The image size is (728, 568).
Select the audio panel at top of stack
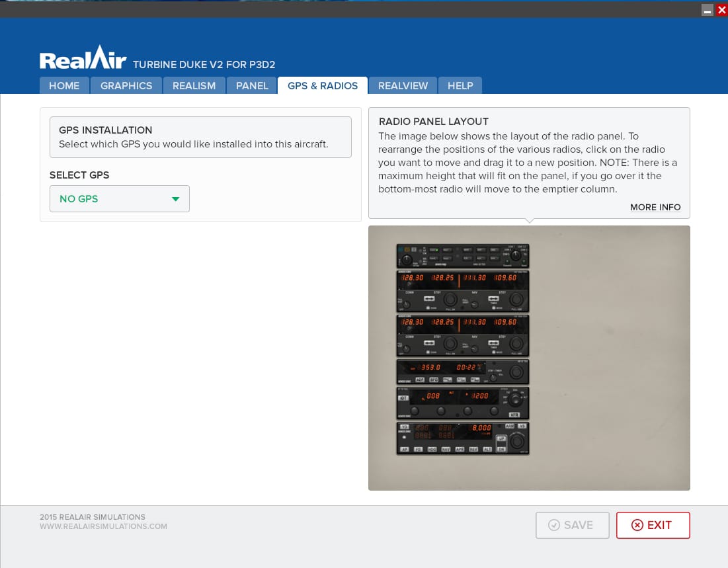[462, 256]
